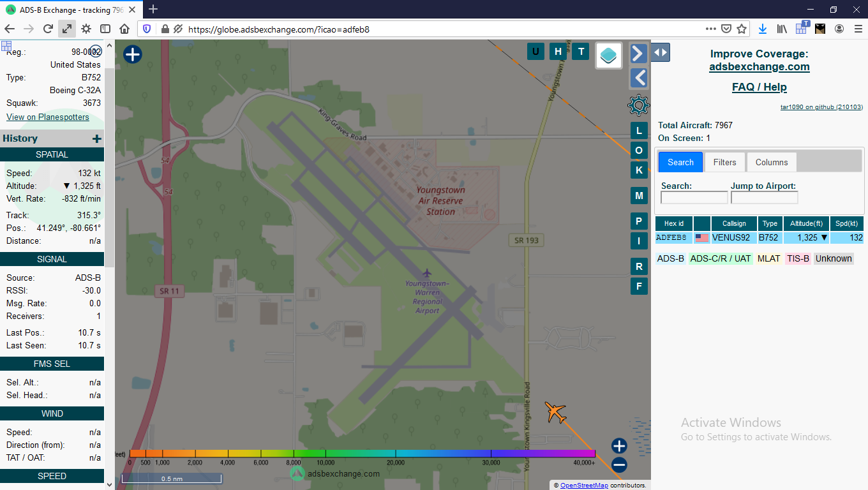Screen dimensions: 868x490
Task: Click the H map toggle button
Action: pyautogui.click(x=558, y=52)
